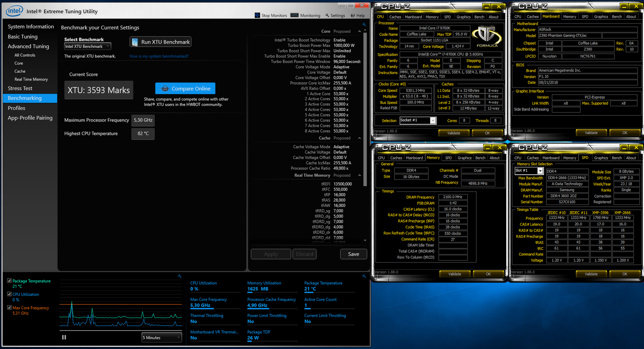Switch to Bench tab in CPU-Z Mainboard window

pyautogui.click(x=616, y=16)
